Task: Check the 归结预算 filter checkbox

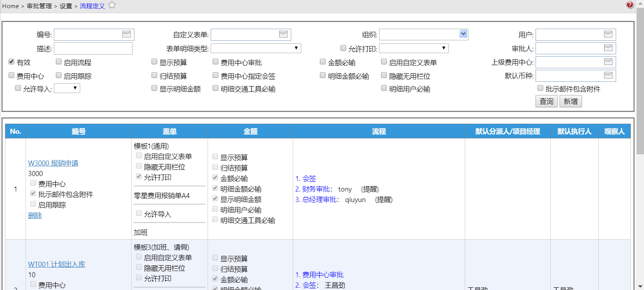Action: pos(155,75)
